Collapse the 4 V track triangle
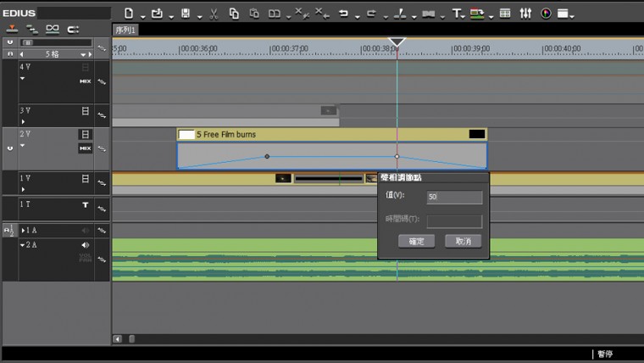 pos(23,78)
